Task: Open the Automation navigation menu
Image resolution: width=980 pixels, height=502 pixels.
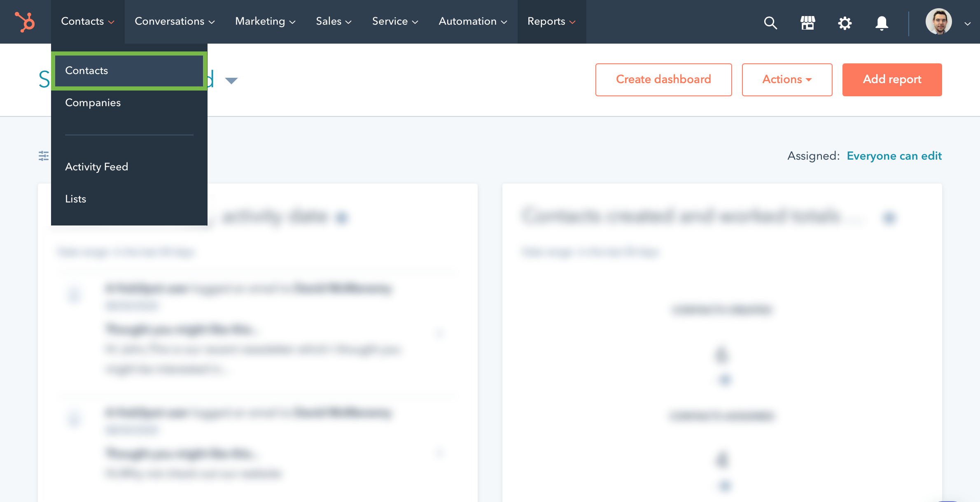Action: (x=473, y=21)
